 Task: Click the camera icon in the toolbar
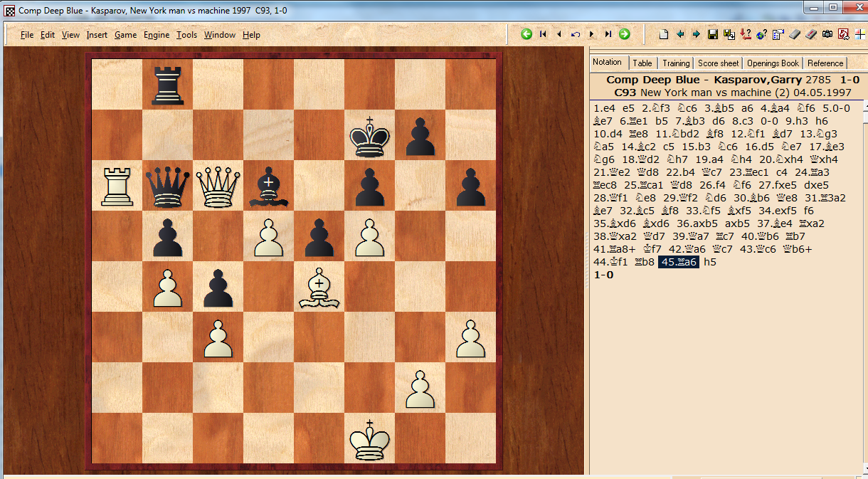coord(827,34)
